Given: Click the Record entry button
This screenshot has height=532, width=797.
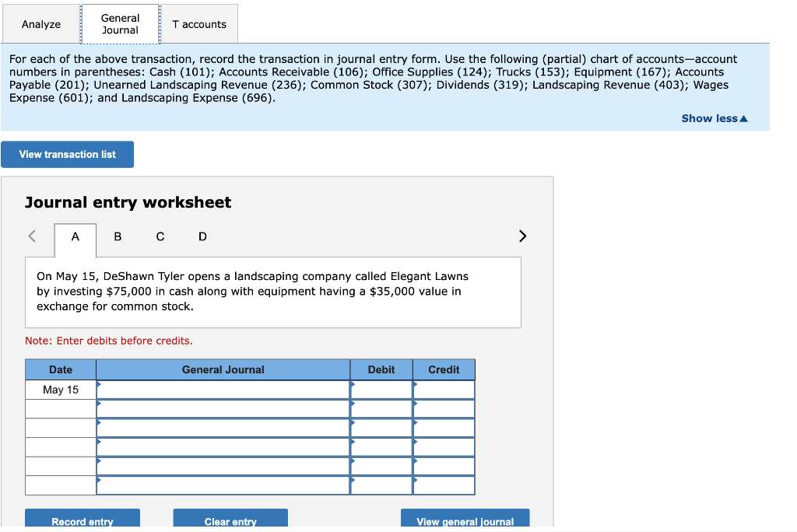Looking at the screenshot, I should point(83,520).
